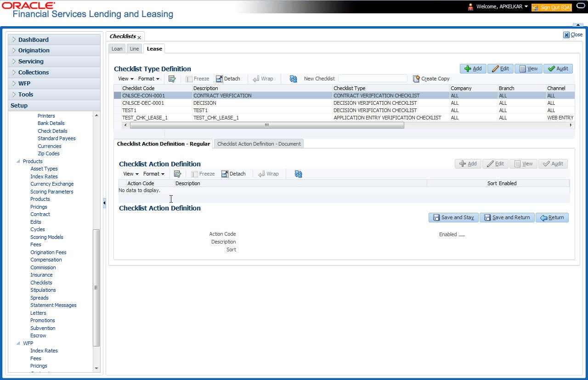Select the Lease tab

(154, 49)
